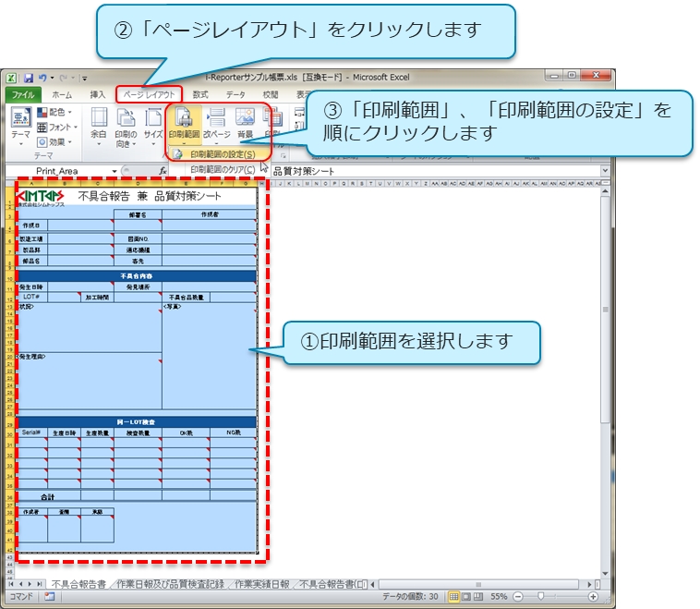Switch to the データ tab
Viewport: 700px width, 609px height.
(x=235, y=95)
